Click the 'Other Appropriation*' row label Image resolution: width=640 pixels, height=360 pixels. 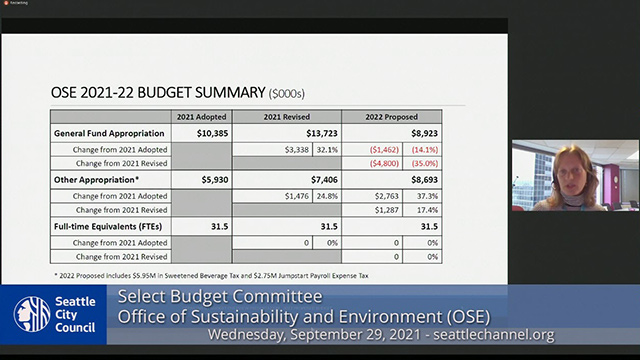tap(96, 180)
